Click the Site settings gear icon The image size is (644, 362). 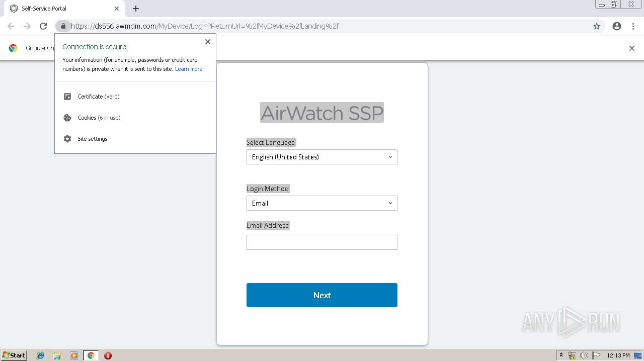click(67, 139)
